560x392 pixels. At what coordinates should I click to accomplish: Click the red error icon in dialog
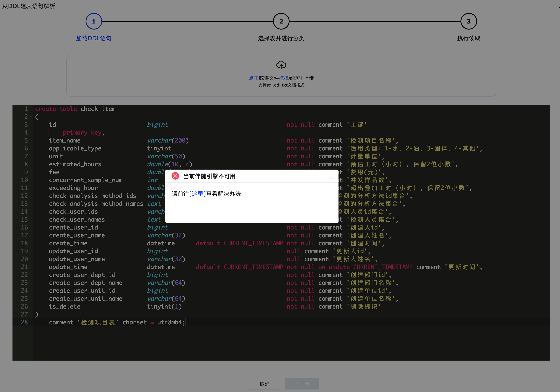click(175, 176)
